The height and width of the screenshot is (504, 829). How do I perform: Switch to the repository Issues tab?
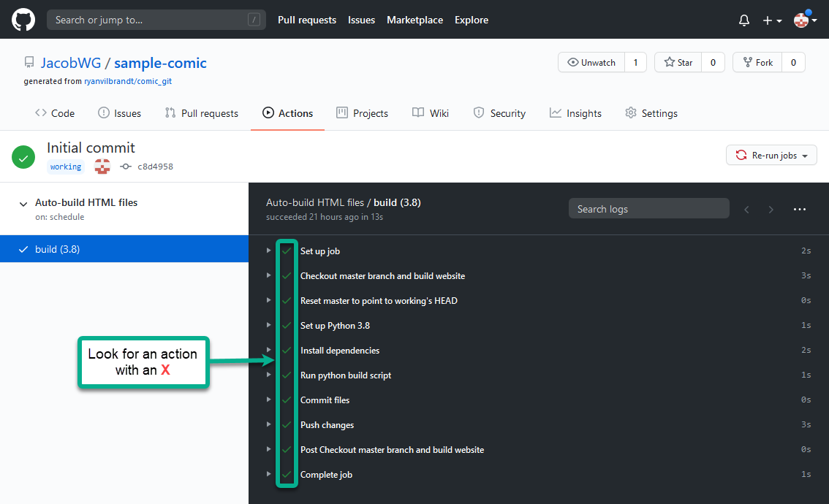pyautogui.click(x=119, y=113)
